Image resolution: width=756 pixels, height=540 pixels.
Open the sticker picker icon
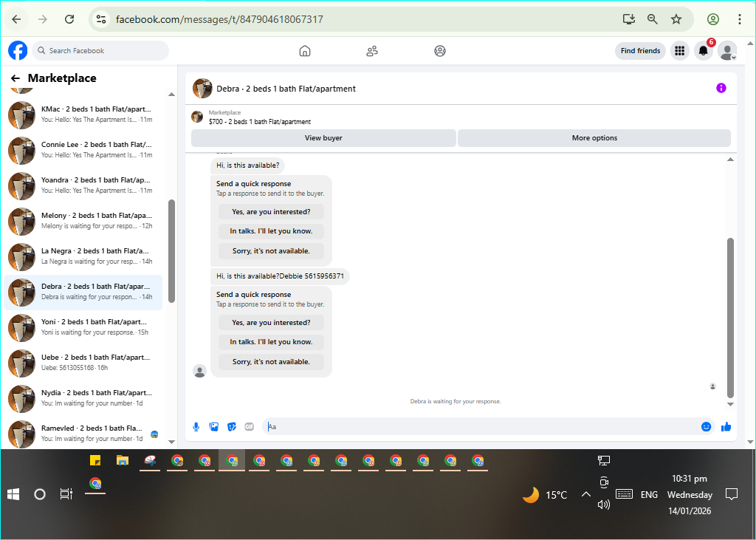click(232, 426)
